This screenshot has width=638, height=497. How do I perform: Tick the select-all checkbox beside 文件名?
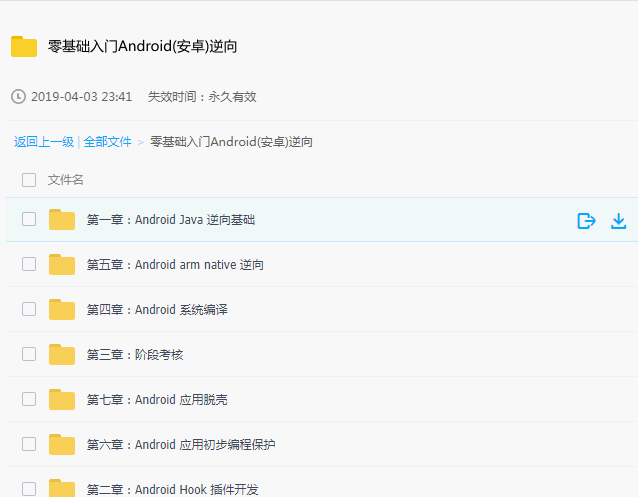coord(29,180)
